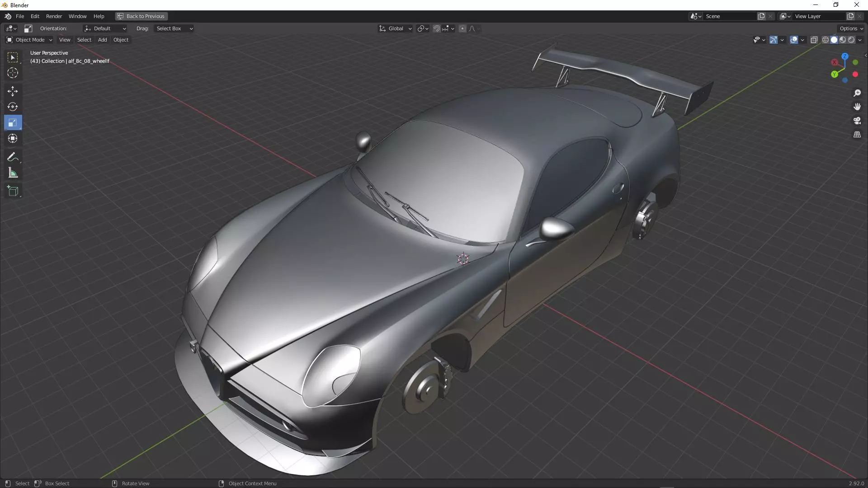Toggle proportional editing button
This screenshot has height=488, width=868.
(462, 28)
